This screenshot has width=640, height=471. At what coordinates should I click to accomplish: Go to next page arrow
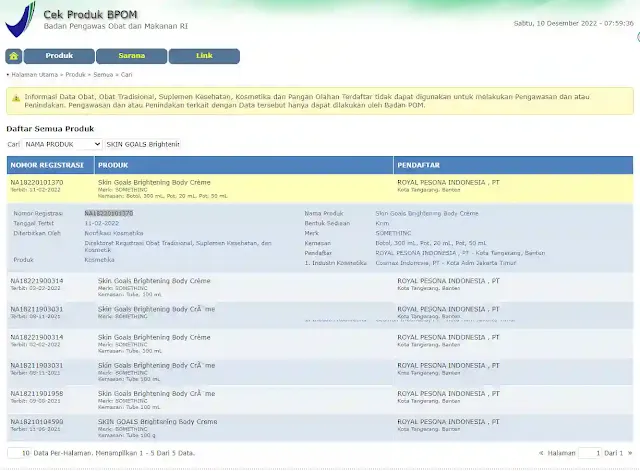tap(630, 453)
